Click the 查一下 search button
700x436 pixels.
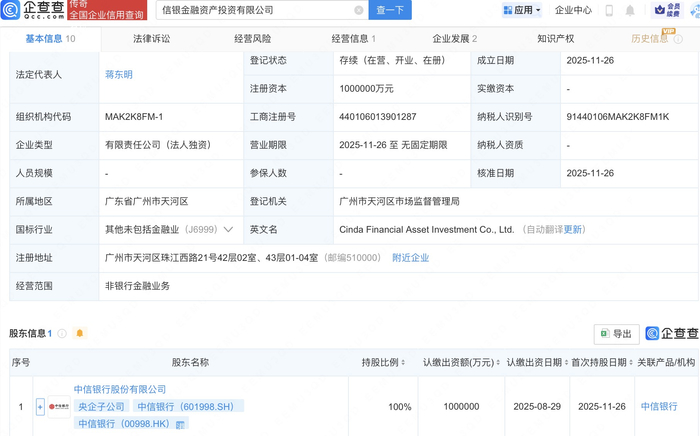click(x=389, y=10)
